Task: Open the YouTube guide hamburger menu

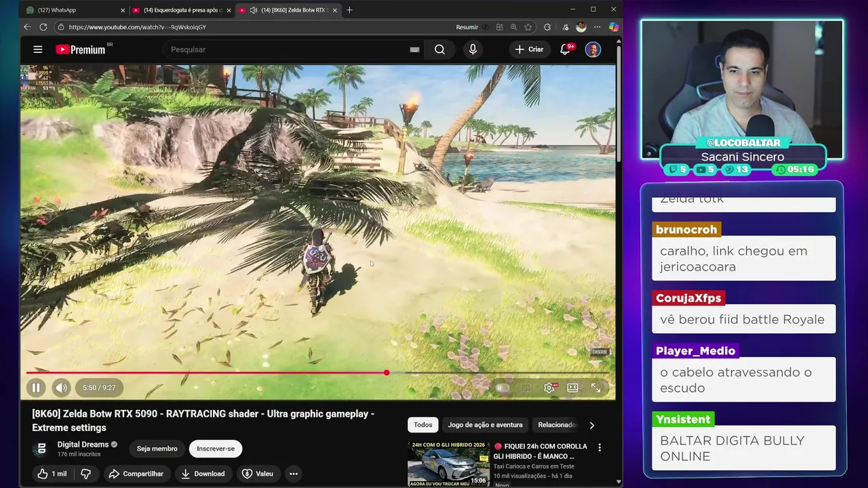Action: (38, 49)
